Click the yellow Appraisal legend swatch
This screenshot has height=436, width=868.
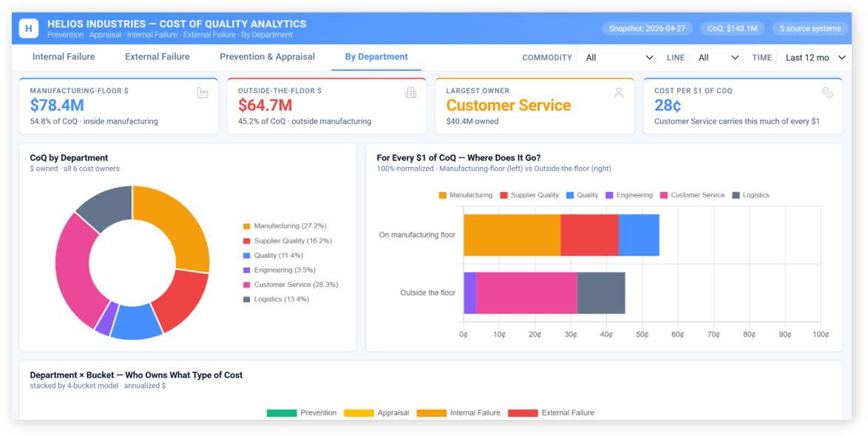pos(359,413)
